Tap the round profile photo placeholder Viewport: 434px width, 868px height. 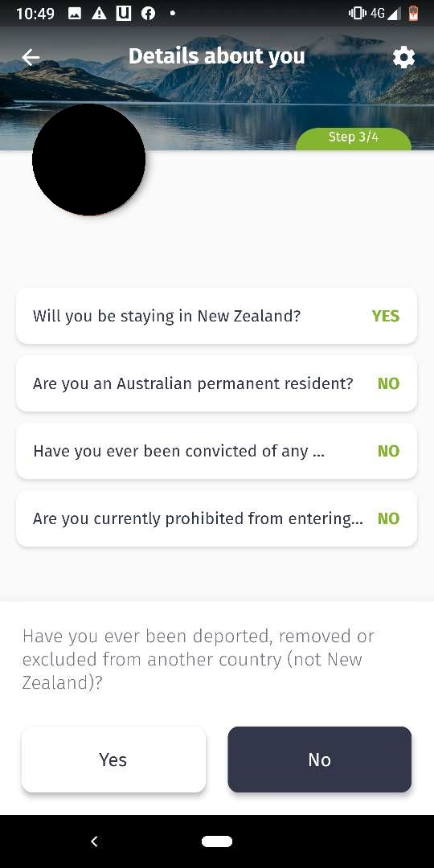tap(88, 159)
